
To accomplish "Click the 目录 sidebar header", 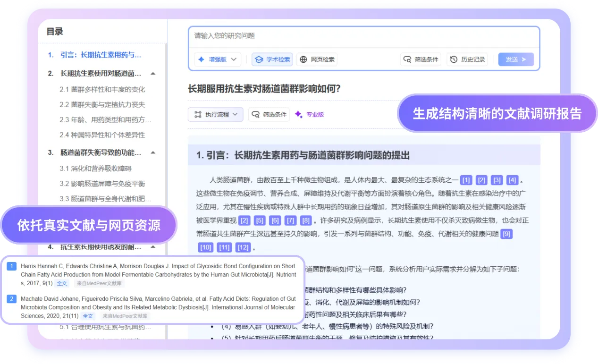I will pos(55,32).
